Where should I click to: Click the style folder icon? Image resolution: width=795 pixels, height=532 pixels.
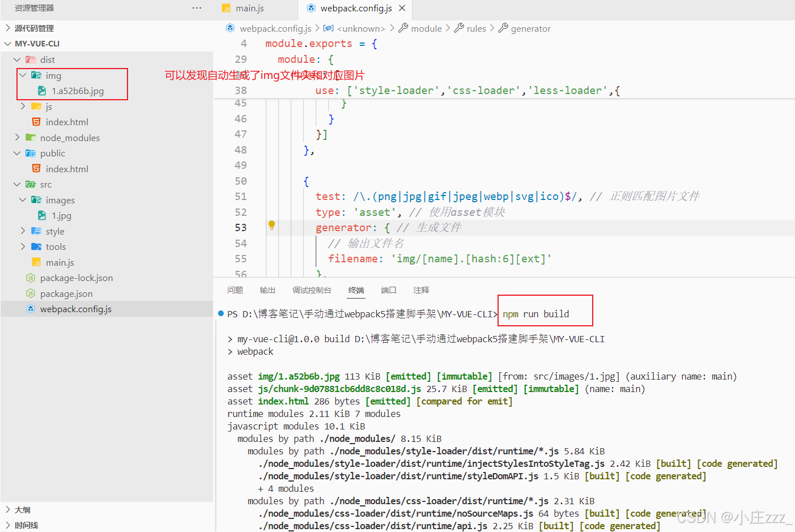point(36,231)
